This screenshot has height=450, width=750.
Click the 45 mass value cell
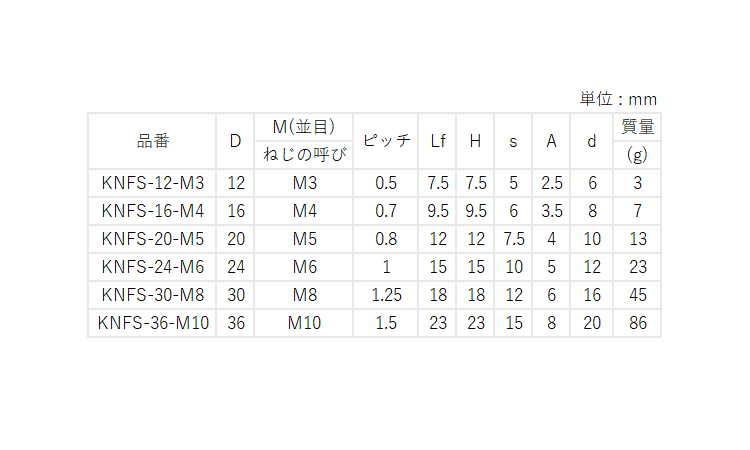(637, 295)
